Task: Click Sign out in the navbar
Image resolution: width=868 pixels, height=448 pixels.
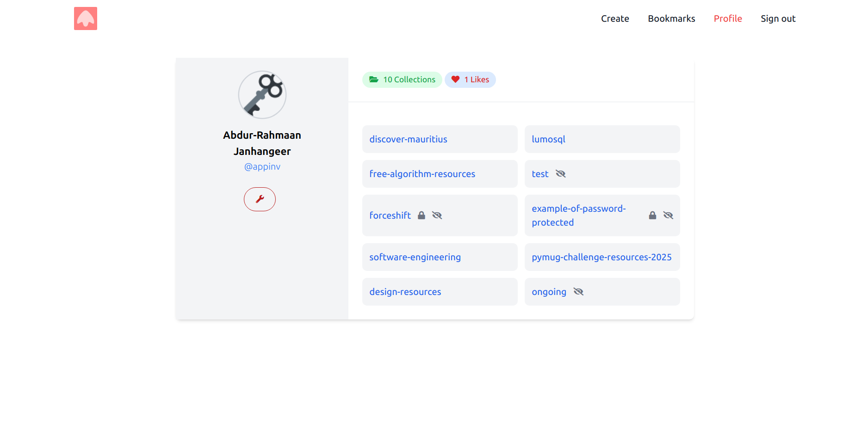Action: pyautogui.click(x=778, y=18)
